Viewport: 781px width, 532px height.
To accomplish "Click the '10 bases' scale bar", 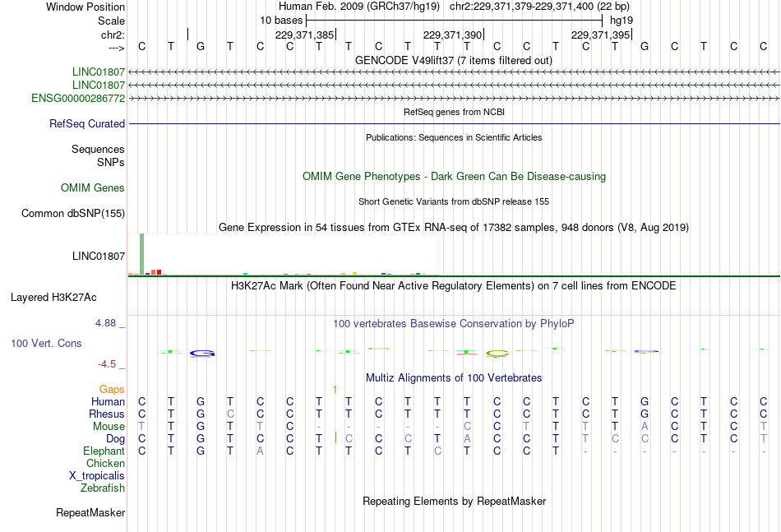I will click(455, 21).
